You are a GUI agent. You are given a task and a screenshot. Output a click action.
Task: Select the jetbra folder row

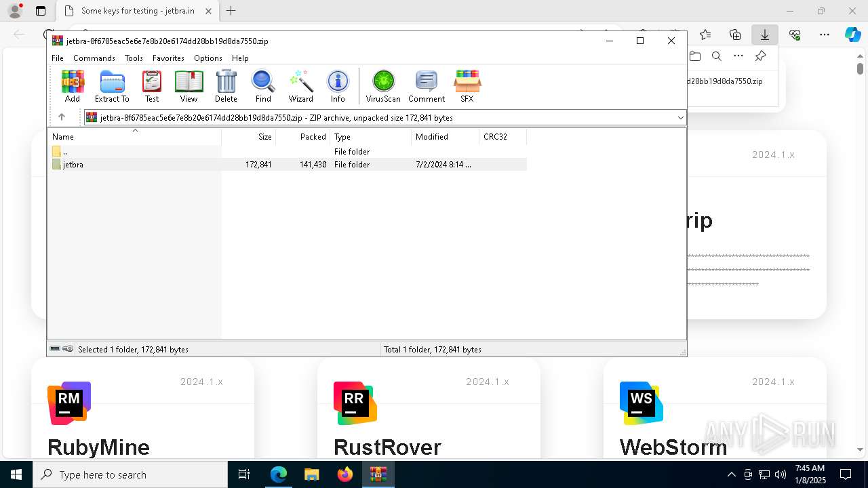(288, 165)
